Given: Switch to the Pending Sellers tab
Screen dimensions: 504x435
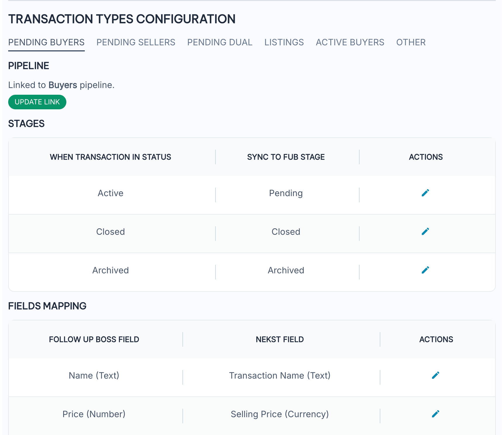Looking at the screenshot, I should (x=136, y=42).
